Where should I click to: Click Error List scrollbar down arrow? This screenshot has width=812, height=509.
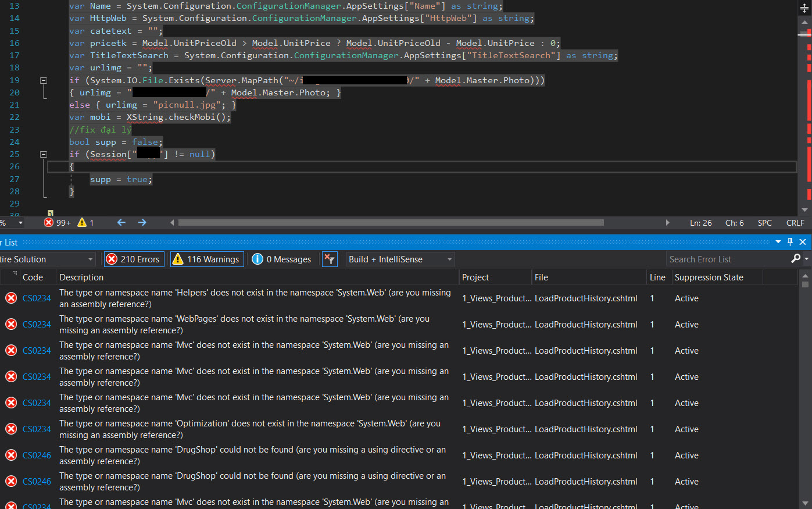805,503
